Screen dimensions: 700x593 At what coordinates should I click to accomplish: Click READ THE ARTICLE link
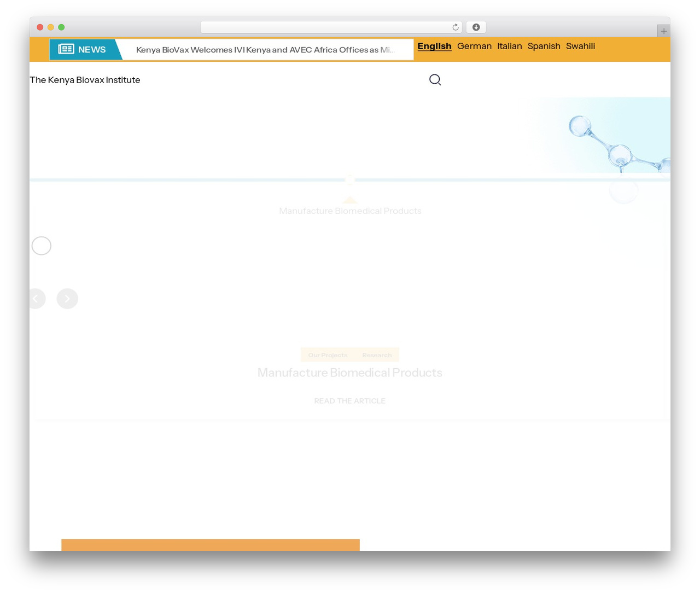click(349, 401)
